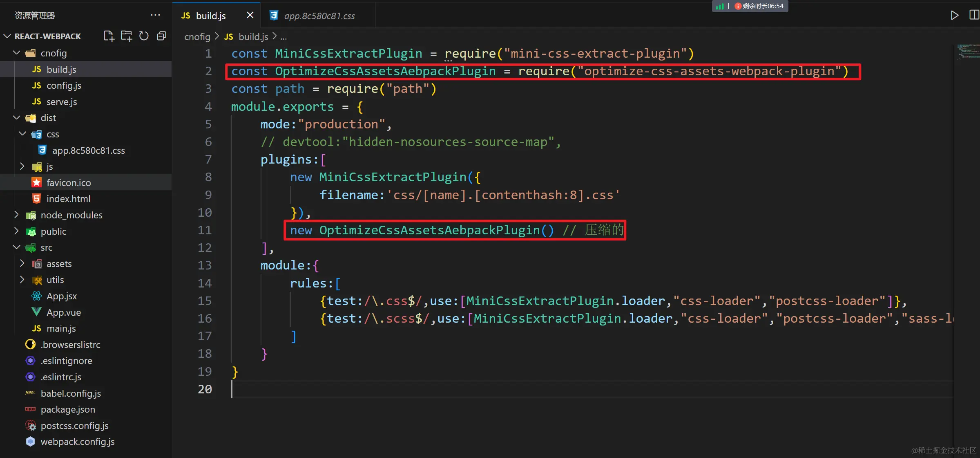980x458 pixels.
Task: Click the cnofig breadcrumb segment
Action: click(197, 37)
